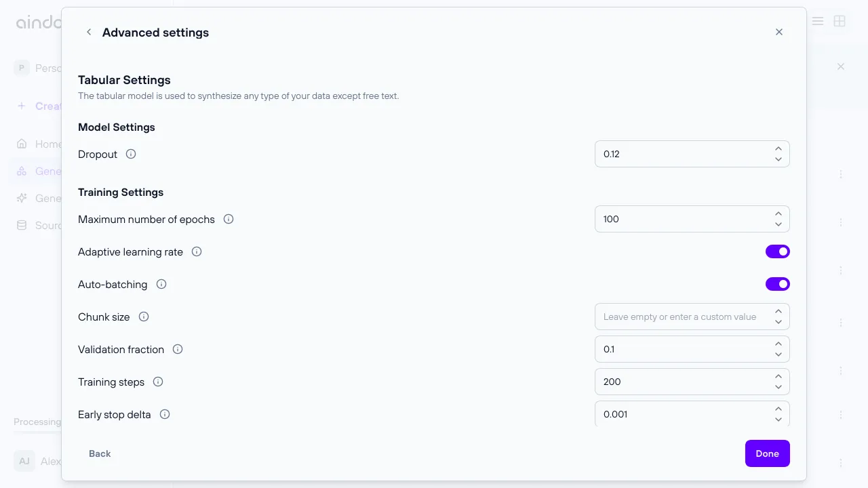Switch to list view in top right
The image size is (868, 488).
(x=818, y=21)
